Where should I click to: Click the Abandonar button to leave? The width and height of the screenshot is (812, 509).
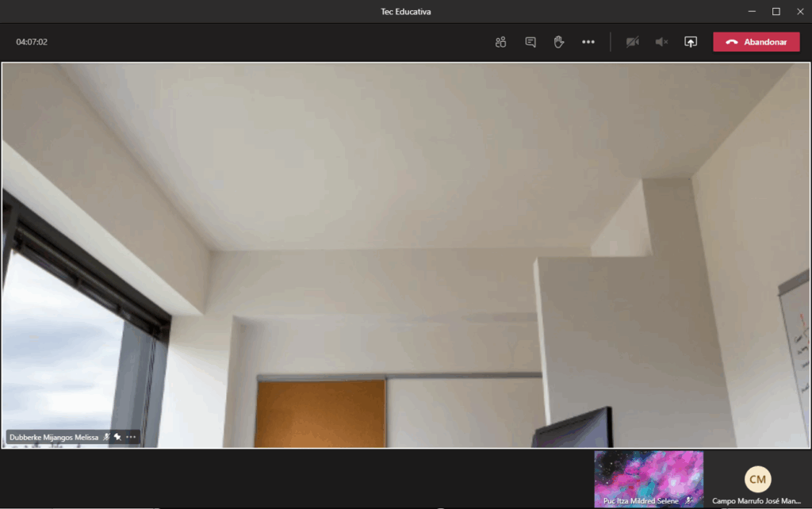[756, 42]
